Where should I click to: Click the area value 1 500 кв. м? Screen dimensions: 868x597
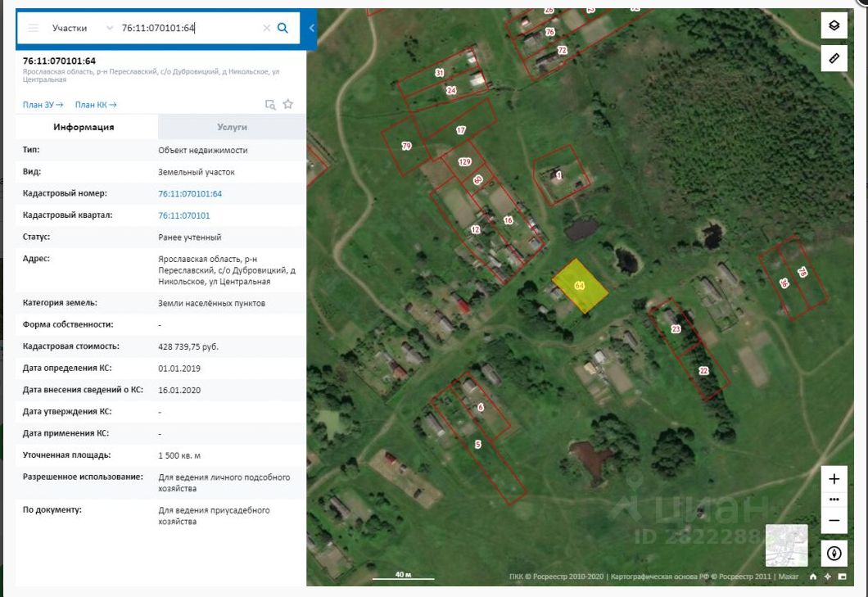[x=179, y=455]
